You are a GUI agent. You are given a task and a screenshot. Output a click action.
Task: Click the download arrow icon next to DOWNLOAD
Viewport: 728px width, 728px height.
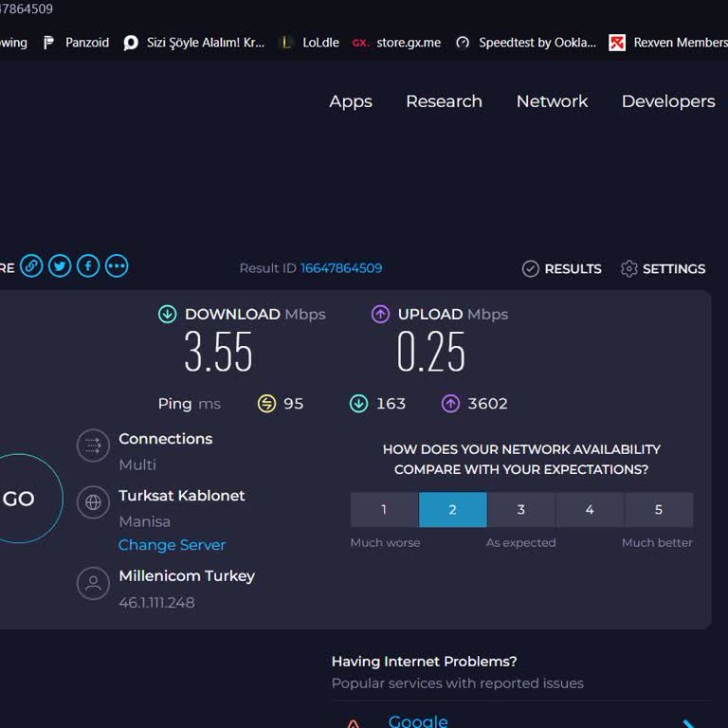(167, 314)
